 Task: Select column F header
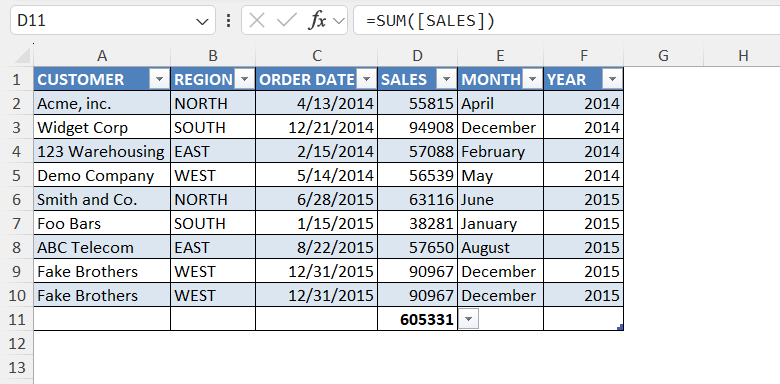coord(584,56)
